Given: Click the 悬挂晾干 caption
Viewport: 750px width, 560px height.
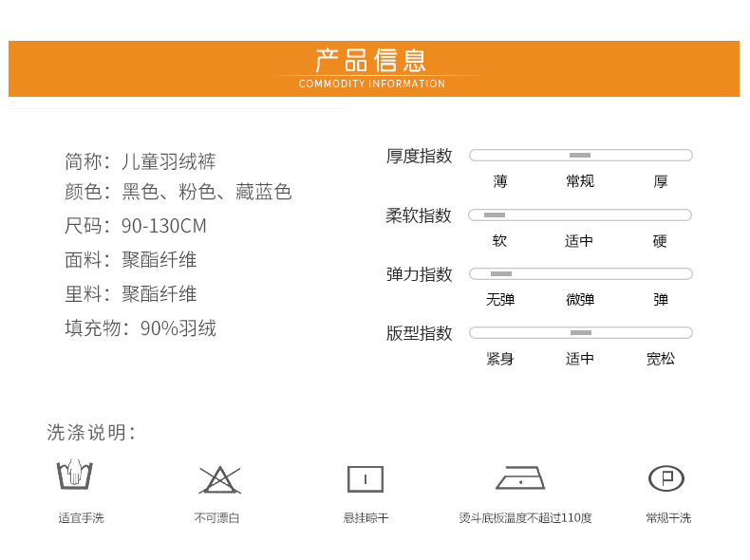Looking at the screenshot, I should pyautogui.click(x=366, y=518).
